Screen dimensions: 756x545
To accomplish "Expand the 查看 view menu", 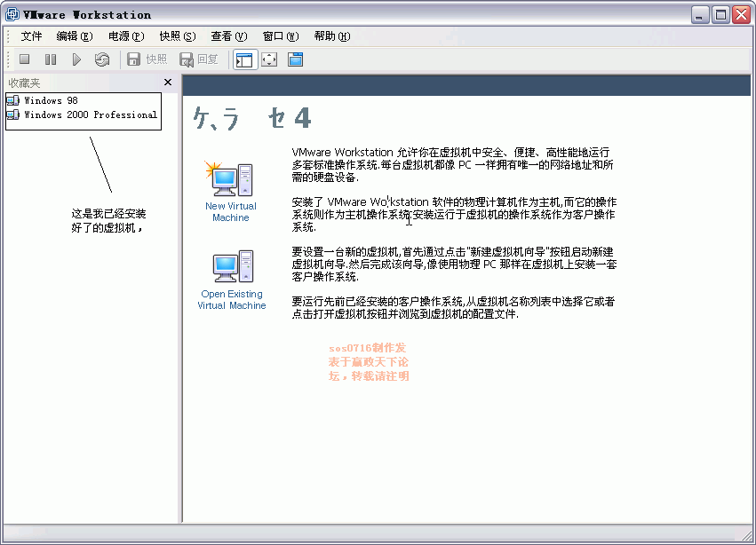I will pyautogui.click(x=228, y=36).
